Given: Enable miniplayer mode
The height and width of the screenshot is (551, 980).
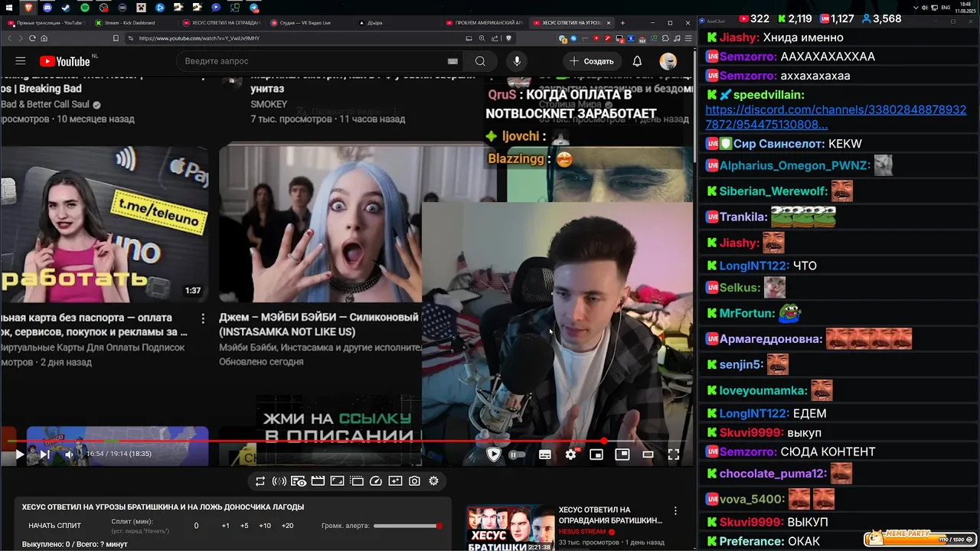Looking at the screenshot, I should pyautogui.click(x=596, y=455).
